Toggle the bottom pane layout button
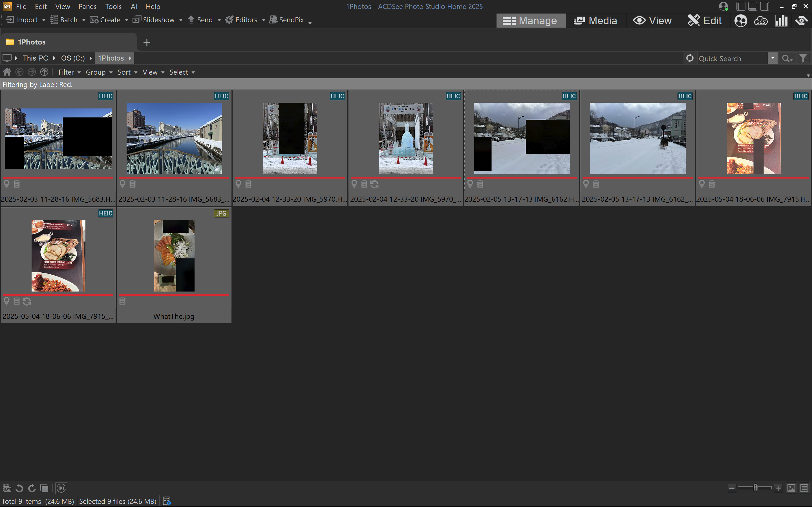Screen dimensions: 812x507 tap(753, 6)
